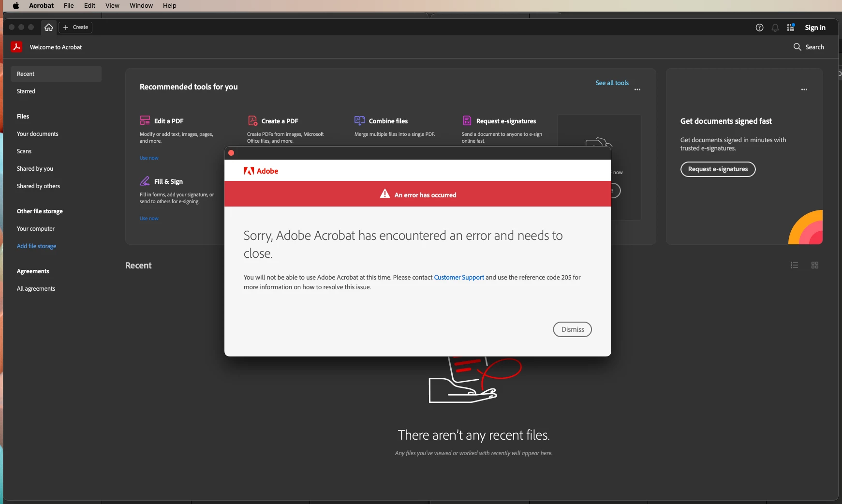
Task: Click the Welcome to Acrobat title
Action: point(56,47)
